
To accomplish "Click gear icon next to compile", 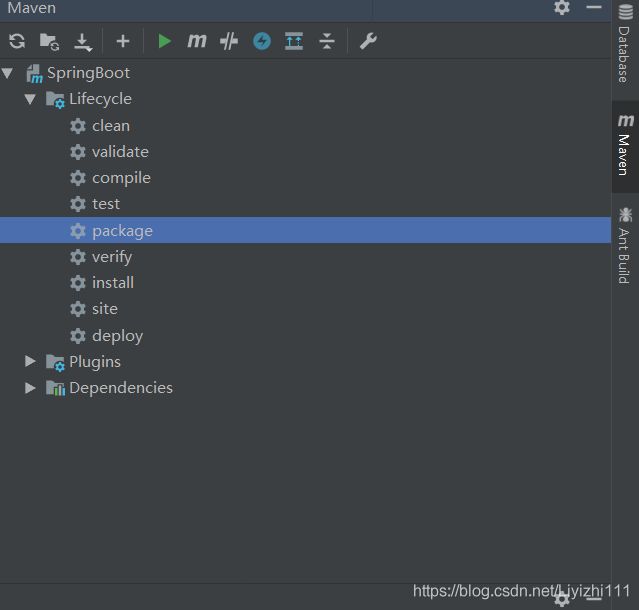I will pos(78,178).
